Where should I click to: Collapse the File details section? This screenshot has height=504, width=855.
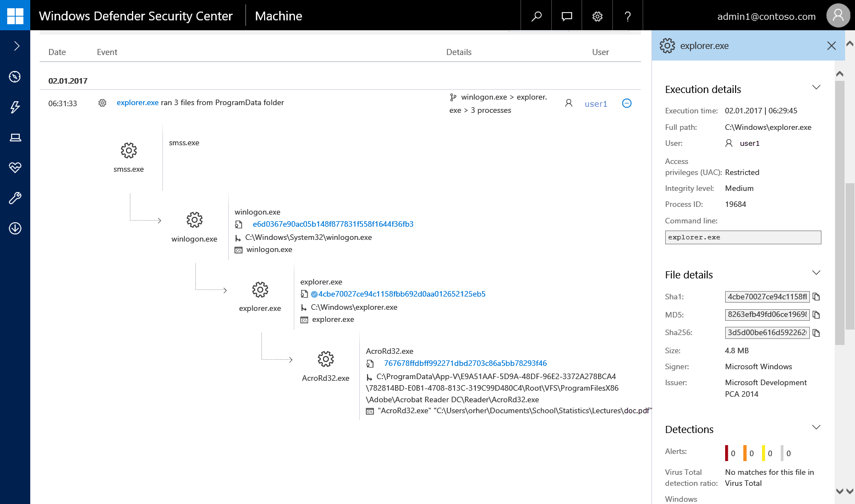click(x=816, y=273)
